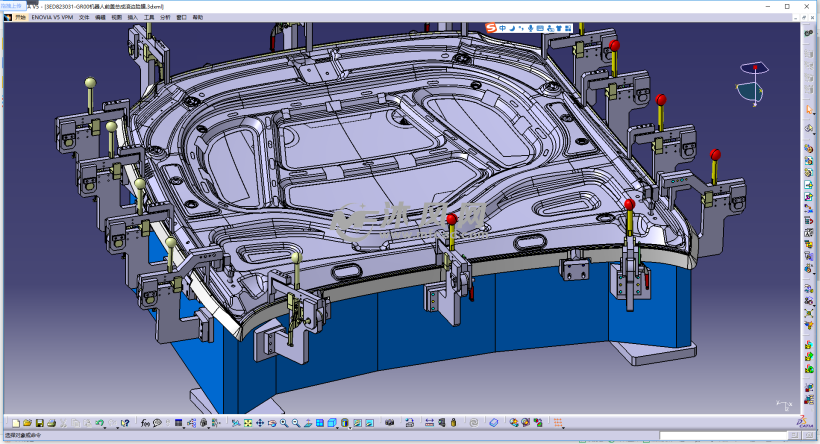The width and height of the screenshot is (820, 444).
Task: Click the Measure Item icon
Action: (x=441, y=423)
